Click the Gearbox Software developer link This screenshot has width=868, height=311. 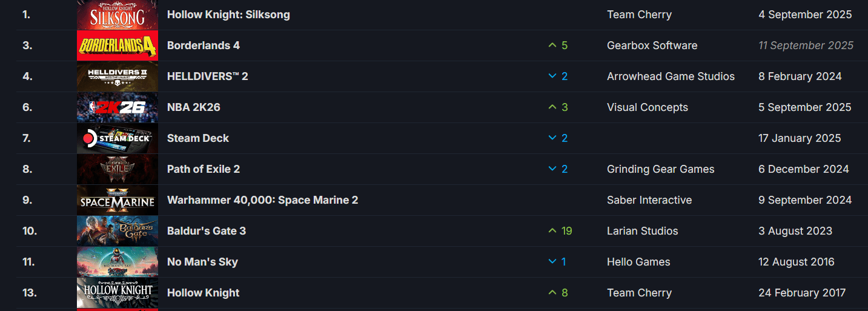(652, 45)
